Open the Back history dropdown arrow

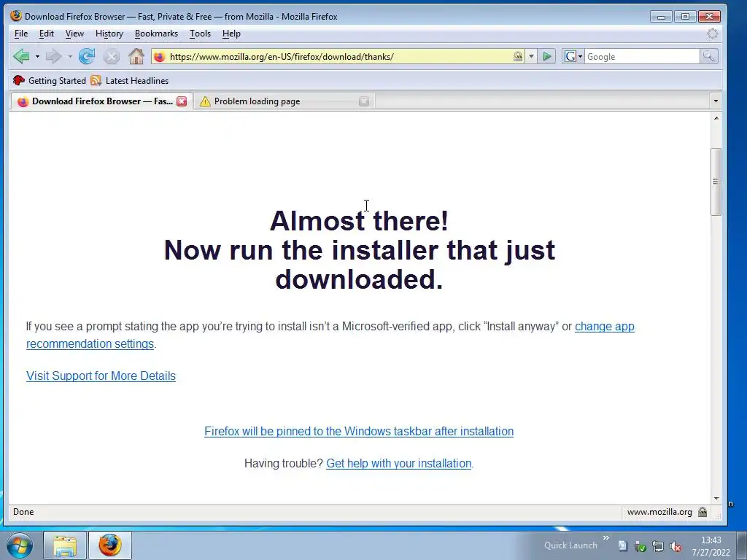(x=38, y=57)
